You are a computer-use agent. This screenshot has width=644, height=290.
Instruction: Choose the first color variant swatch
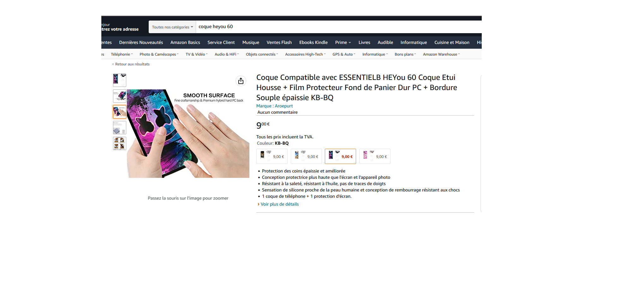click(272, 156)
